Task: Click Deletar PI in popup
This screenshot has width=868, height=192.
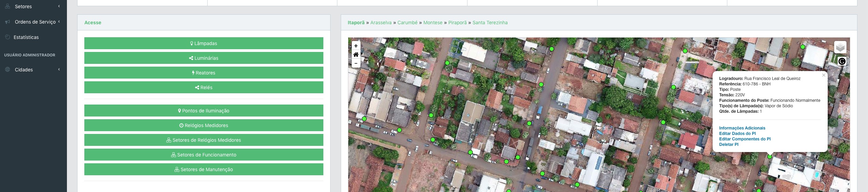Action: (729, 145)
